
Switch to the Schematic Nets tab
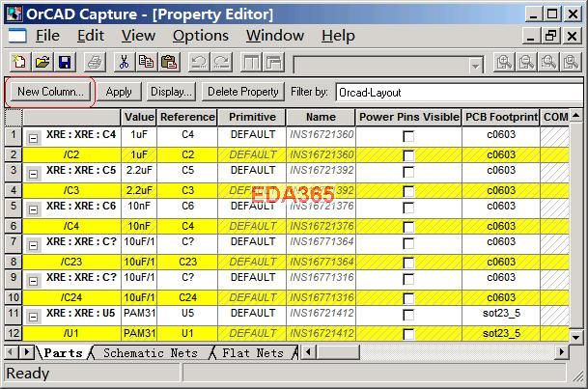point(151,353)
